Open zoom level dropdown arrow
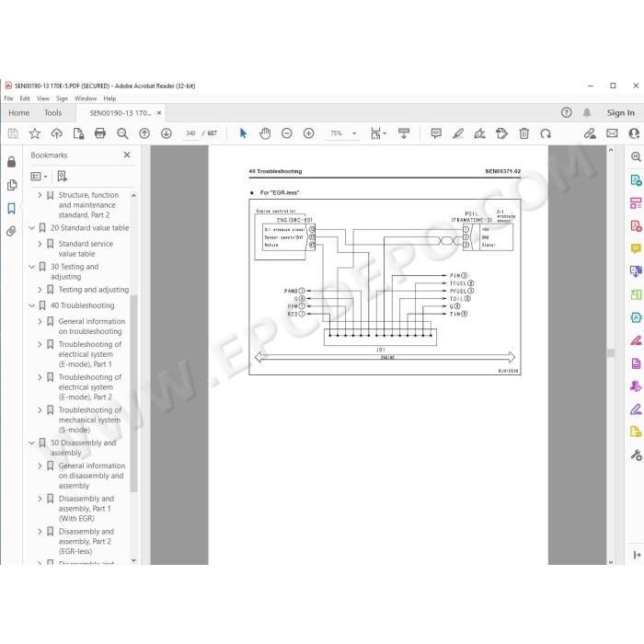 coord(354,133)
